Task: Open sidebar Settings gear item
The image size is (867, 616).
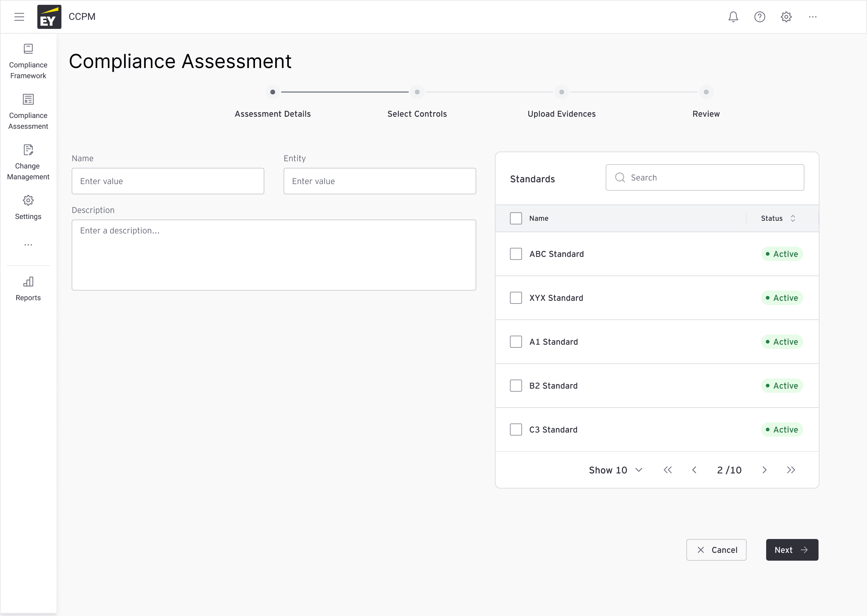Action: point(28,208)
